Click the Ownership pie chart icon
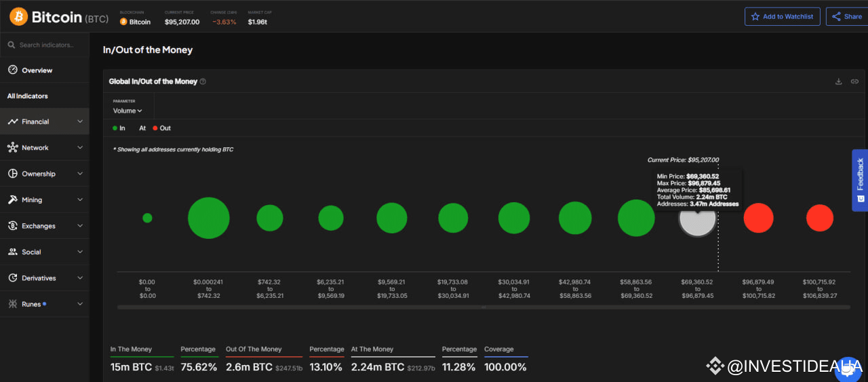The width and height of the screenshot is (868, 382). pos(12,174)
